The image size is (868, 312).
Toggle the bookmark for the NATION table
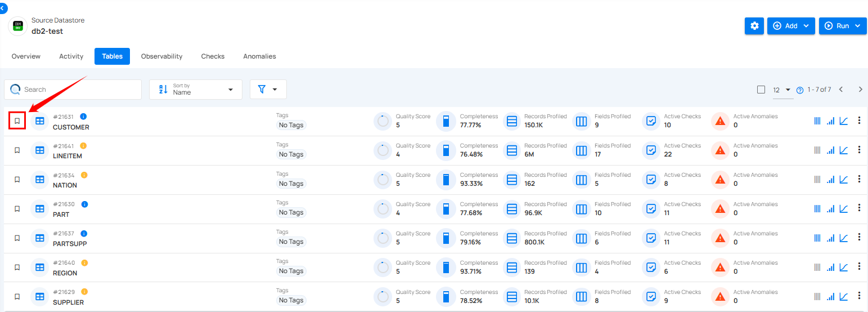17,180
